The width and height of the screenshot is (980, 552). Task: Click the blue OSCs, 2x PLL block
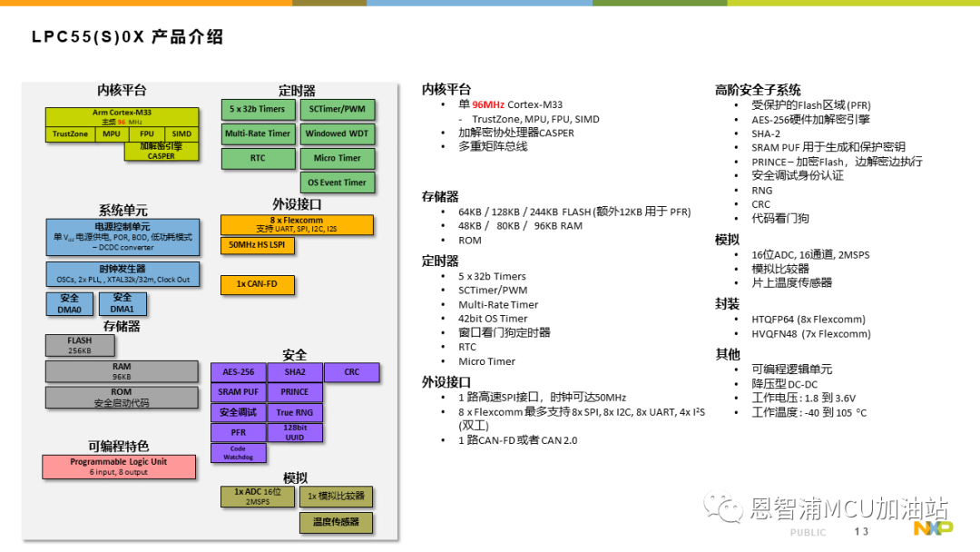click(122, 274)
